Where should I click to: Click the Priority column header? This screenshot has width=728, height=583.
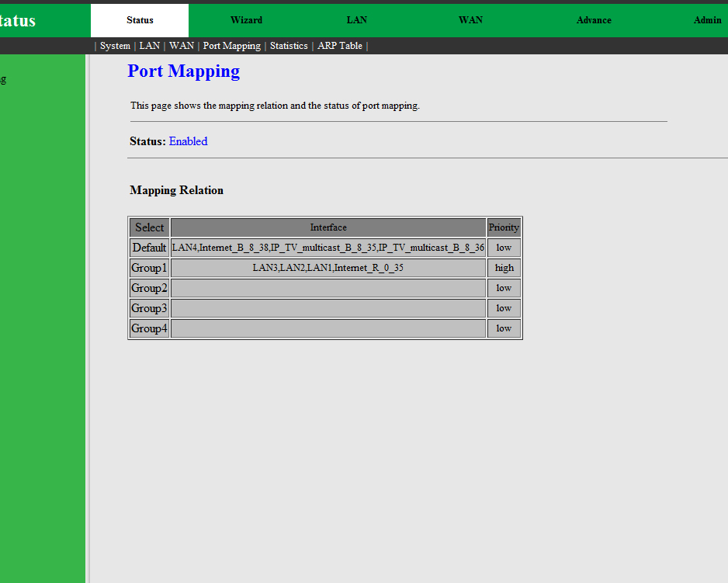click(504, 227)
